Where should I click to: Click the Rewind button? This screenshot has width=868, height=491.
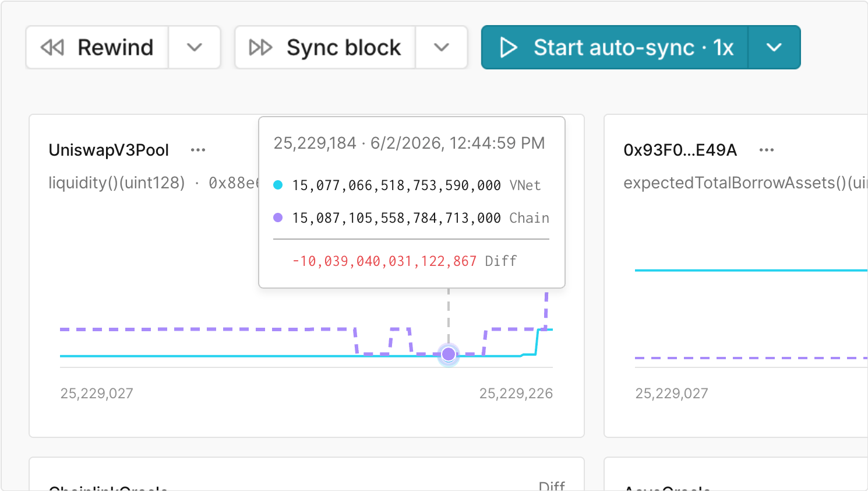(x=97, y=47)
